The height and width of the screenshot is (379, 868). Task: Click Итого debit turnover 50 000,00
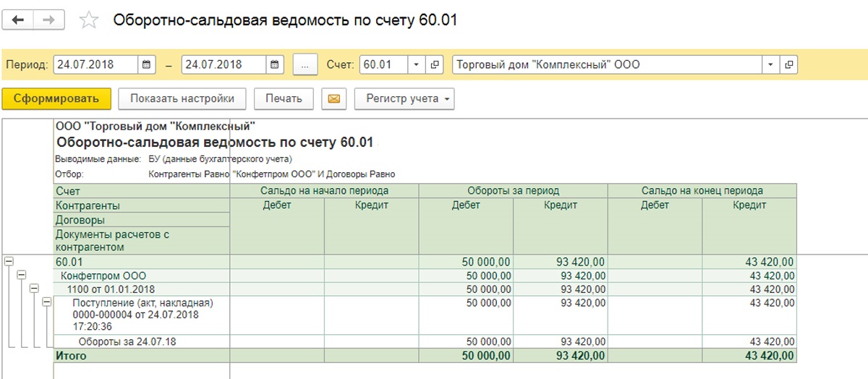point(485,355)
